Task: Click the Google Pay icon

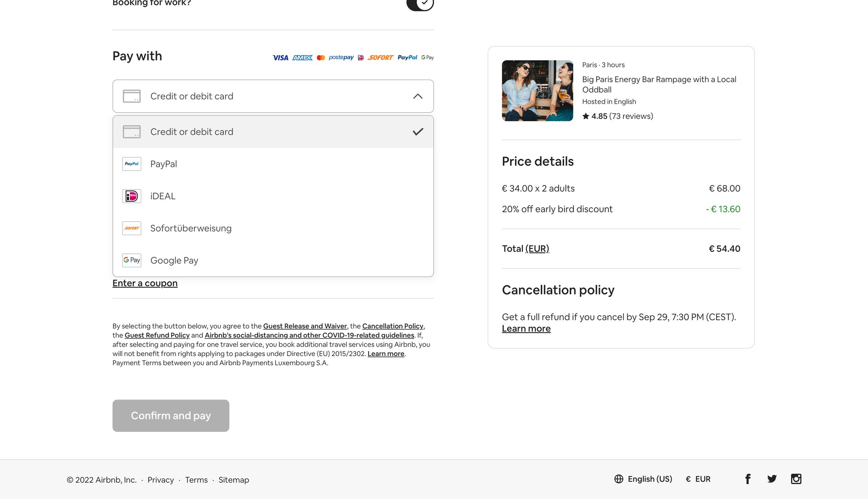Action: 132,260
